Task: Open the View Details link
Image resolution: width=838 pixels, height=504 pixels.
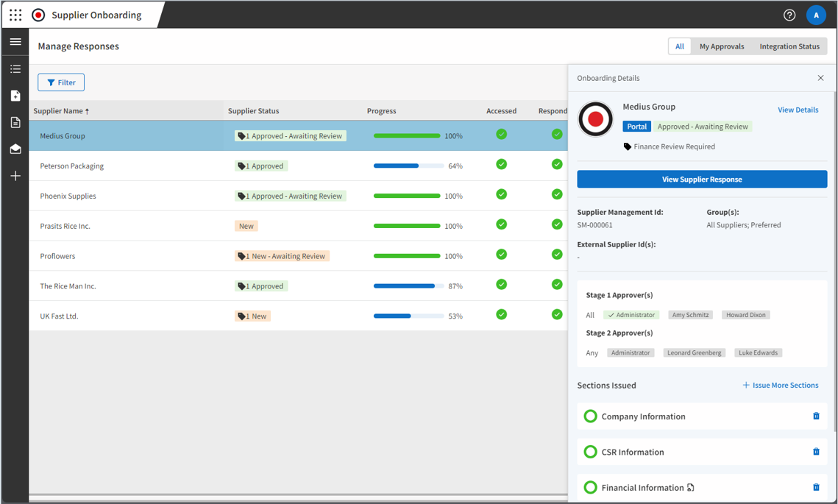Action: [798, 110]
